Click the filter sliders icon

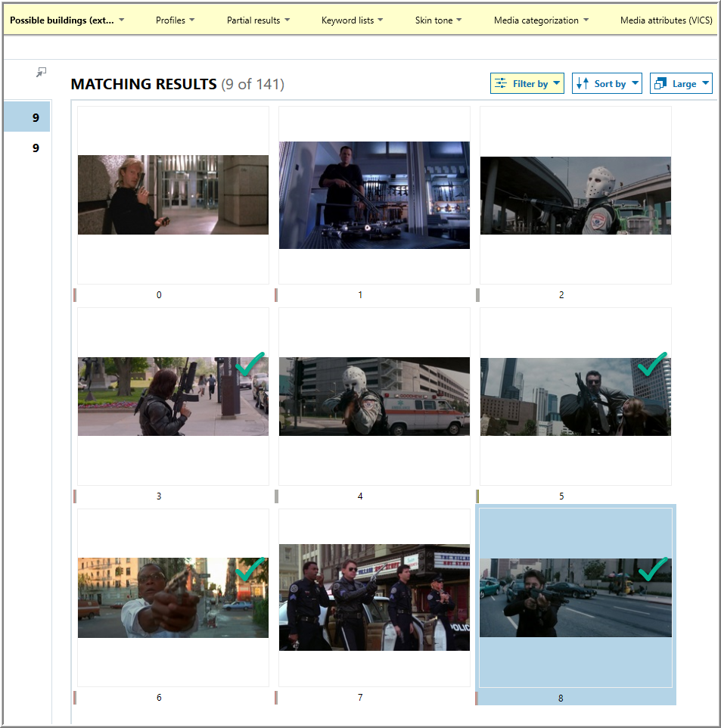click(x=500, y=84)
